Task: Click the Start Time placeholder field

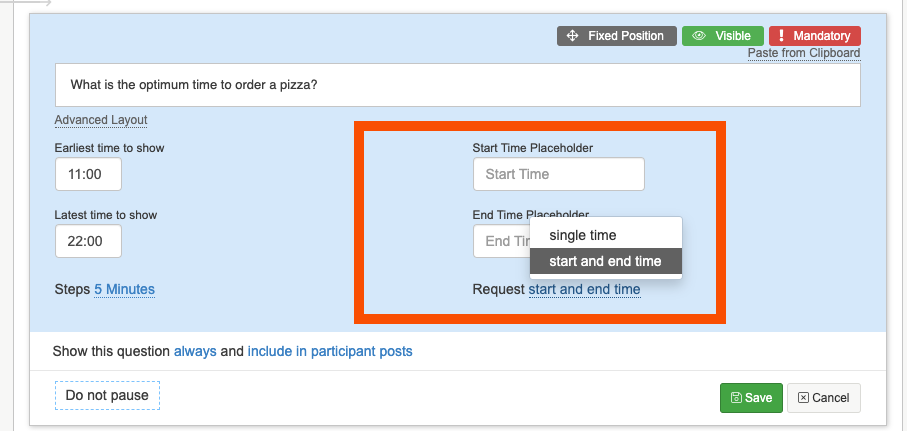Action: pyautogui.click(x=558, y=174)
